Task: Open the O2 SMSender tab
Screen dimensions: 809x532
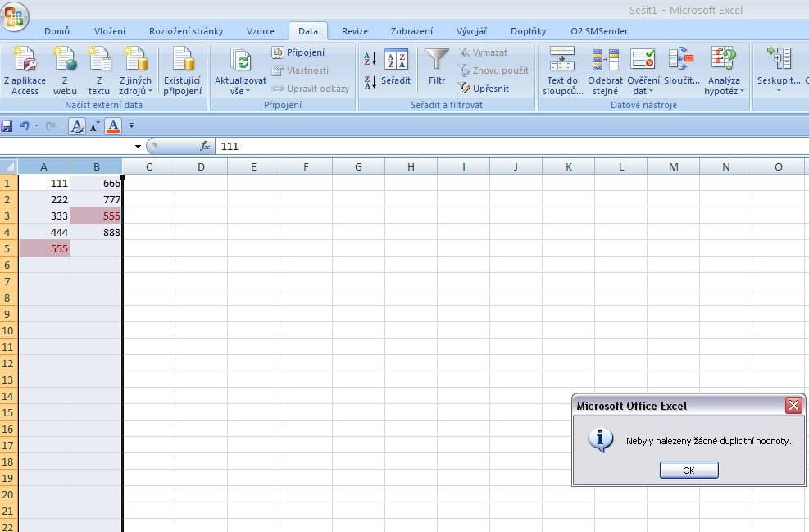Action: [x=599, y=31]
